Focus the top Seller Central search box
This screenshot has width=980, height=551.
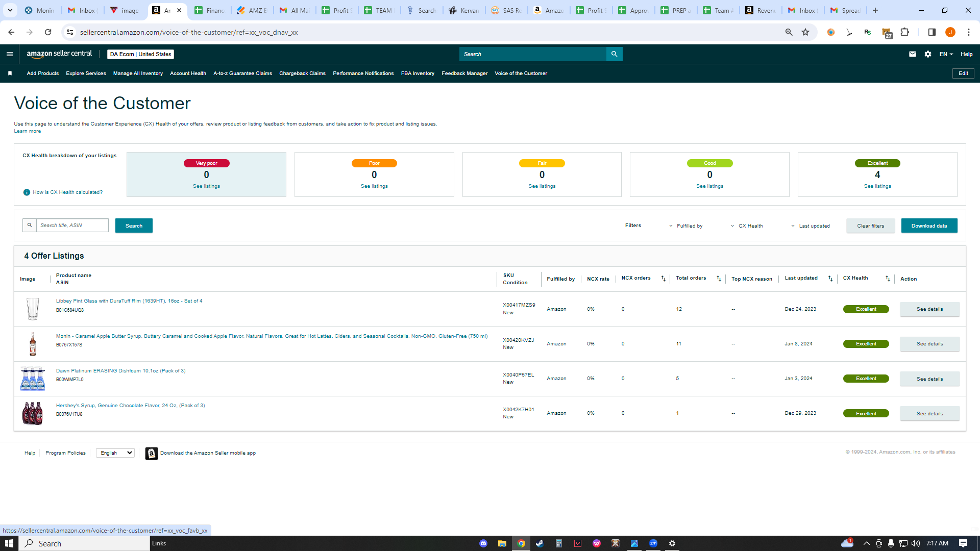[x=532, y=54]
